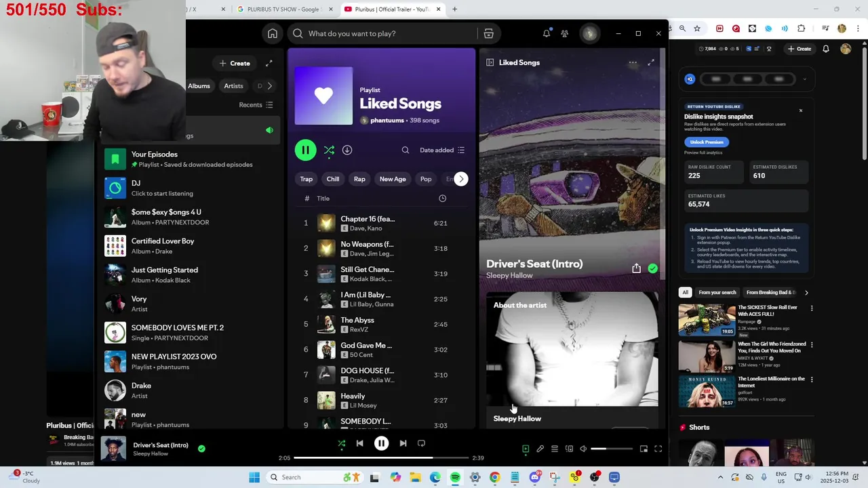Toggle liked checkmark in bottom player bar
Image resolution: width=868 pixels, height=488 pixels.
pyautogui.click(x=201, y=448)
